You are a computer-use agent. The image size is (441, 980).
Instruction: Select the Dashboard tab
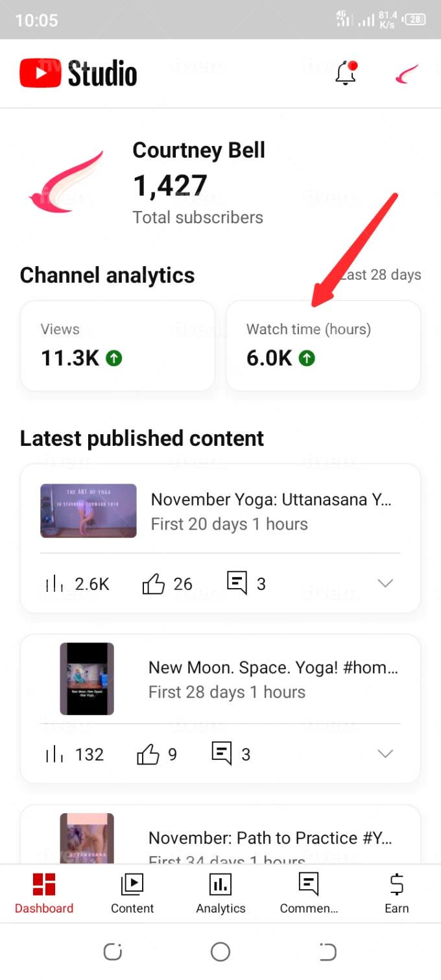44,894
